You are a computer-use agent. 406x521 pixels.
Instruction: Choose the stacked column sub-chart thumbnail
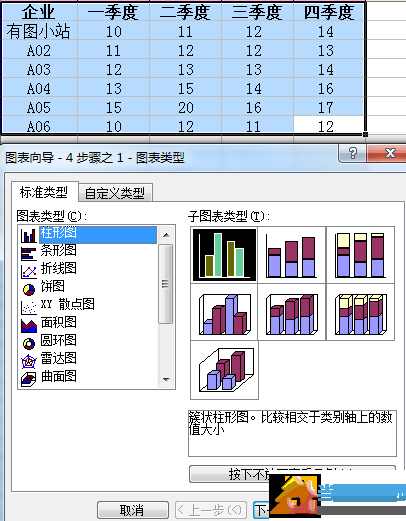tap(292, 255)
